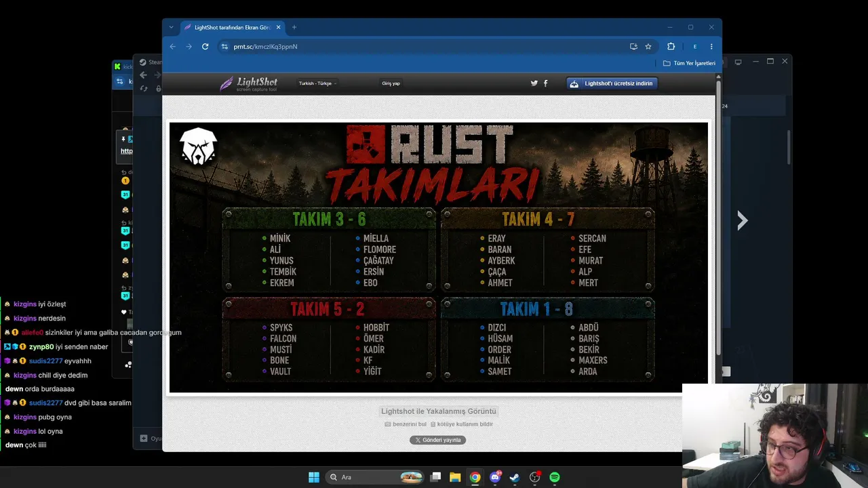Go back in Chrome browser
This screenshot has width=868, height=488.
pos(172,47)
